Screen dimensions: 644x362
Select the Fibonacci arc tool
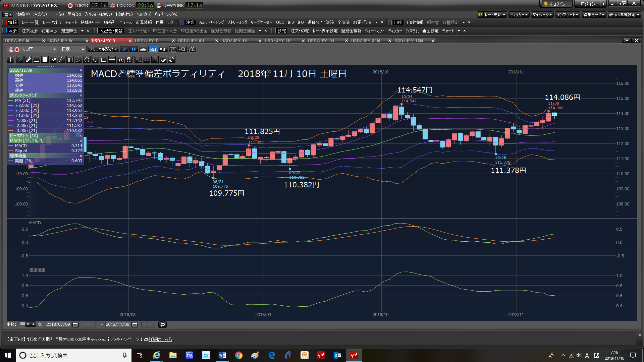coord(53,60)
